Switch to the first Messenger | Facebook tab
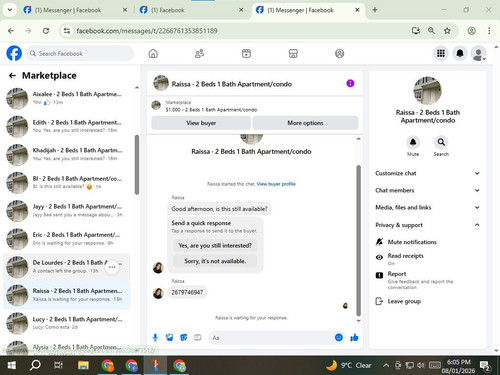This screenshot has height=375, width=500. 74,10
